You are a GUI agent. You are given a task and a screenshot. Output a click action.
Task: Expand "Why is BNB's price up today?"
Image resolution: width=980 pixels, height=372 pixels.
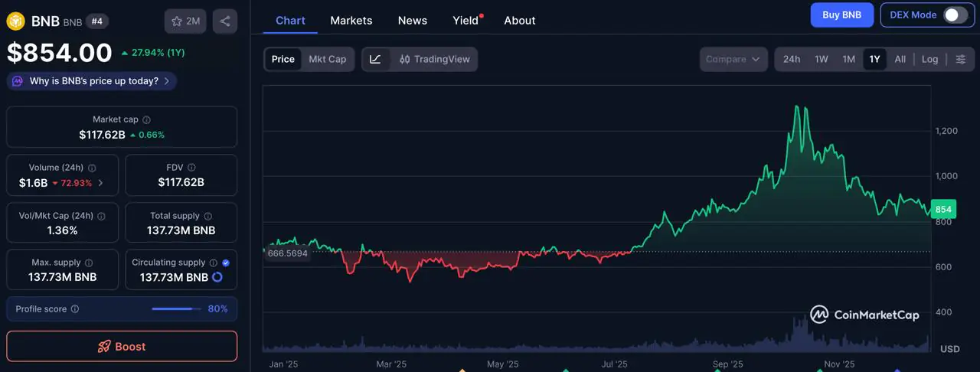tap(92, 80)
